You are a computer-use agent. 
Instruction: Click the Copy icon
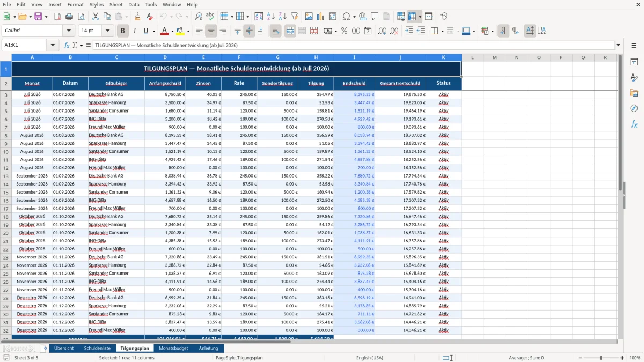click(107, 17)
